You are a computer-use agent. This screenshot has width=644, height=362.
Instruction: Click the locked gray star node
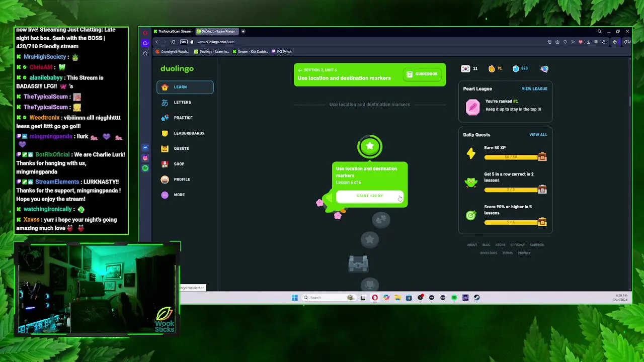pos(370,239)
